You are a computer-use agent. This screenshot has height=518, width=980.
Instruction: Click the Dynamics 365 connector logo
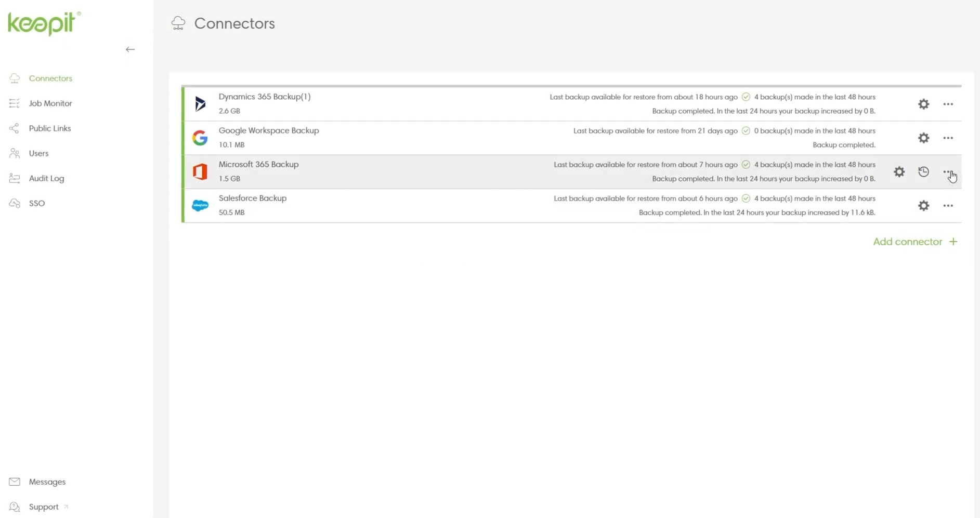tap(200, 104)
